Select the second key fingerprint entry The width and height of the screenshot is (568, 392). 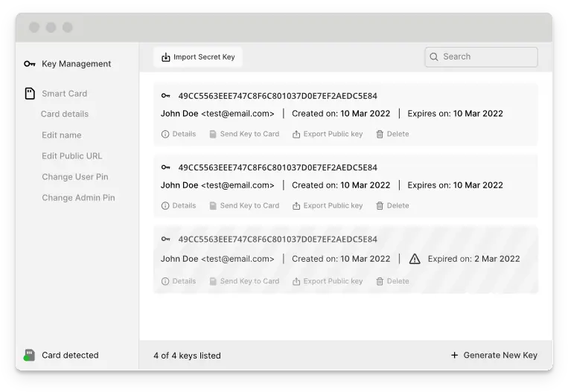click(278, 167)
